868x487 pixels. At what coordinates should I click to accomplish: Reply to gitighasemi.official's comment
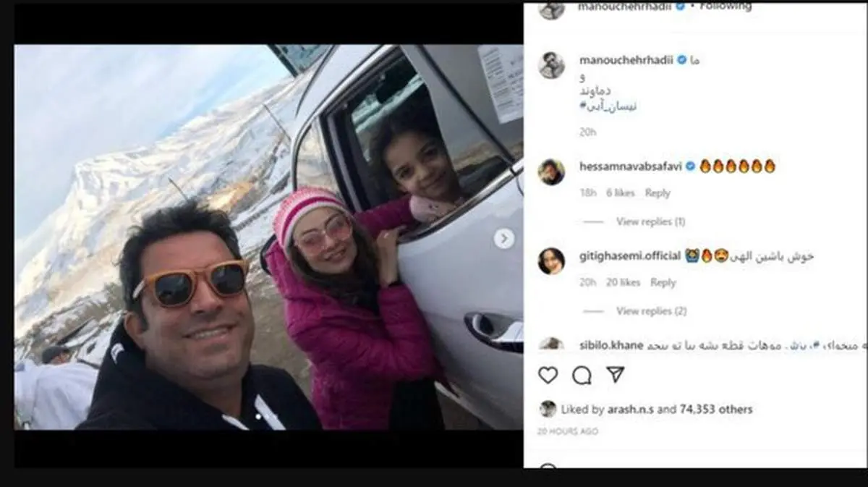663,283
